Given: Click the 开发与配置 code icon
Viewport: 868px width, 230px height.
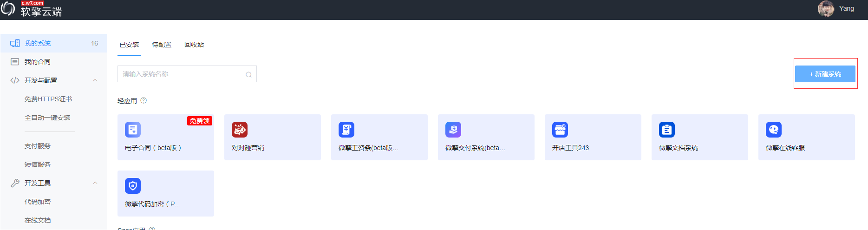Looking at the screenshot, I should coord(15,80).
